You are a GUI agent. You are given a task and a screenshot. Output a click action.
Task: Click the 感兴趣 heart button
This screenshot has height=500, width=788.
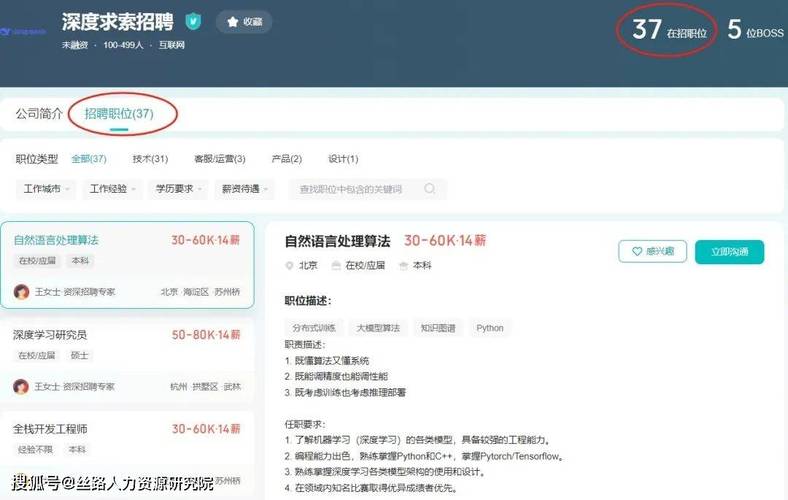click(x=652, y=251)
